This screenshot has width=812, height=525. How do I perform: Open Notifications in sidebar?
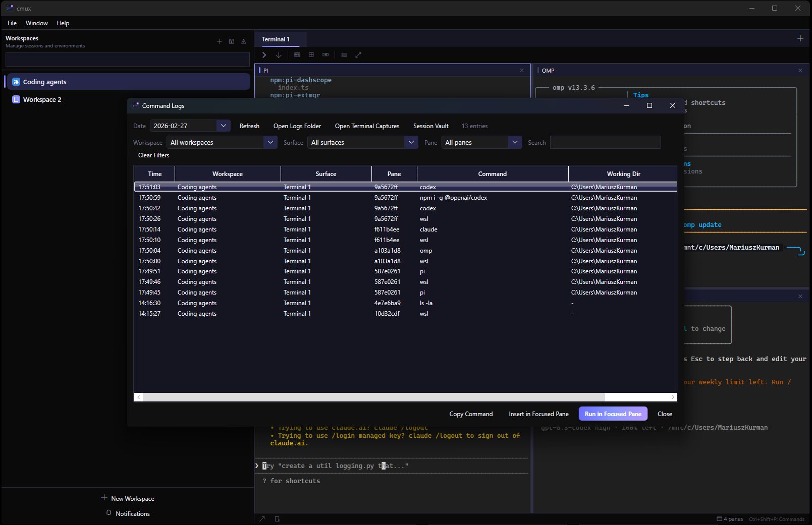point(128,513)
